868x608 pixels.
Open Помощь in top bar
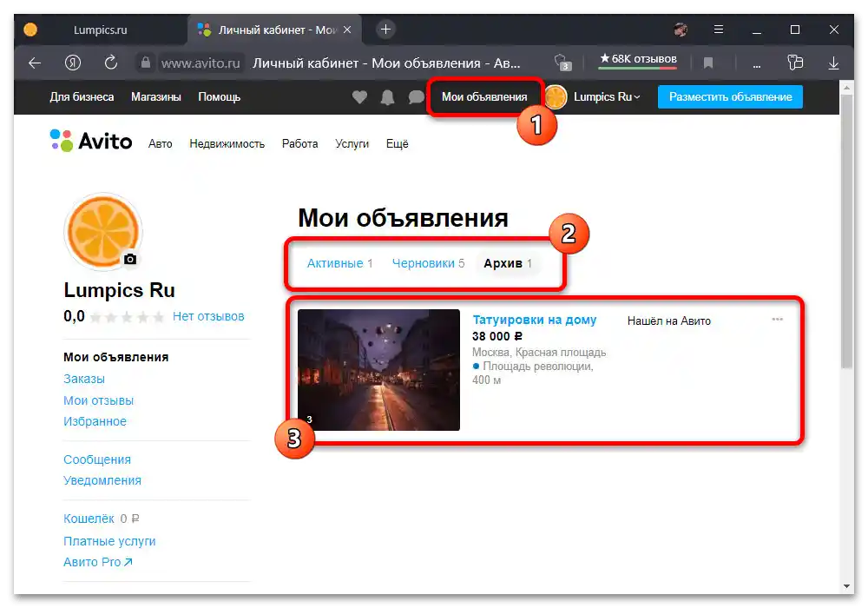pyautogui.click(x=220, y=97)
